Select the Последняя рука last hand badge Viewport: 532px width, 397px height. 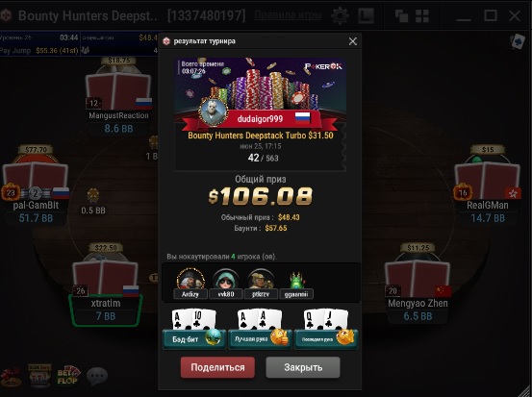click(x=326, y=339)
